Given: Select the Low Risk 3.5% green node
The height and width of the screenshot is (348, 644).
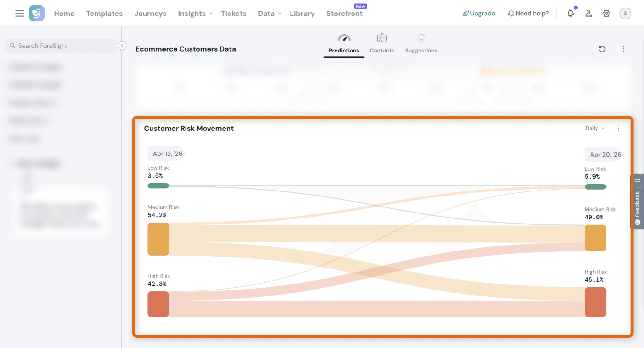Looking at the screenshot, I should 158,186.
